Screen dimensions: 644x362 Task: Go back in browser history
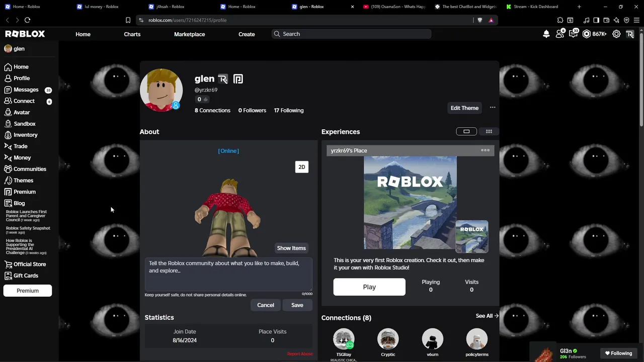7,20
